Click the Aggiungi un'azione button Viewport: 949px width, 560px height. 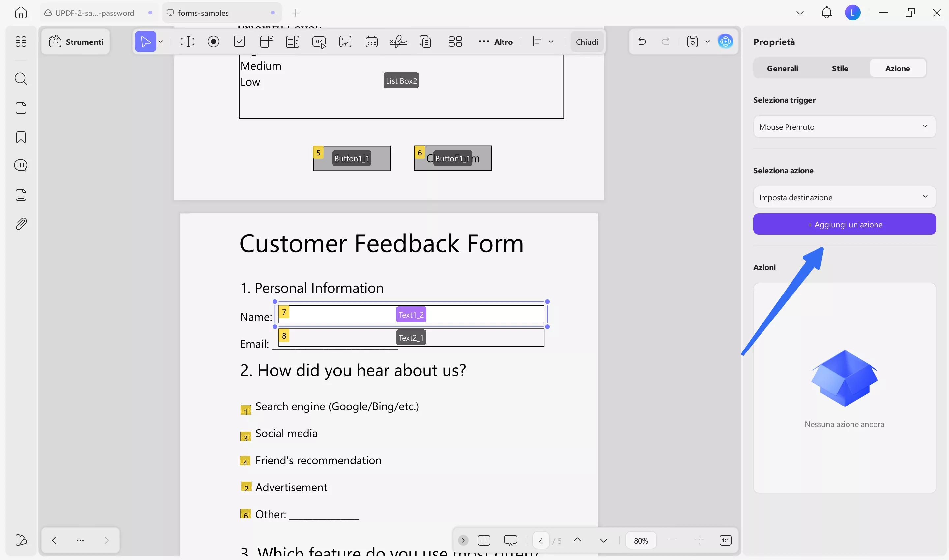(845, 224)
